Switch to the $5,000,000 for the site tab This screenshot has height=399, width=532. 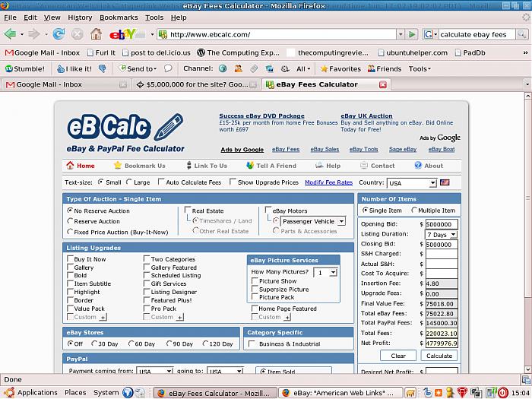click(x=196, y=84)
